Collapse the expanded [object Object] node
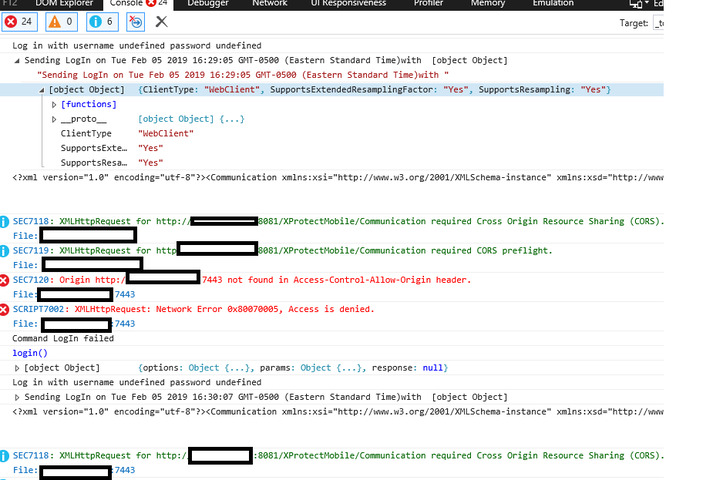The image size is (713, 480). point(41,90)
